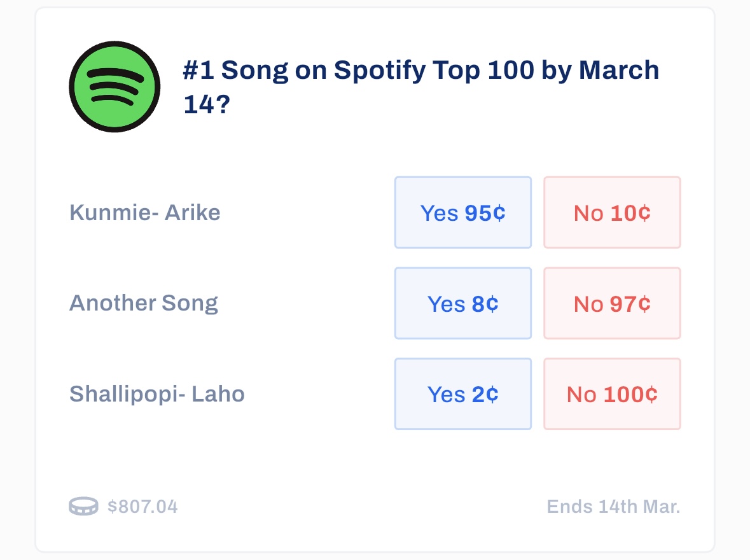Screen dimensions: 750x560
Task: Select Yes 95¢ for Kunmie- Arike
Action: pos(462,213)
